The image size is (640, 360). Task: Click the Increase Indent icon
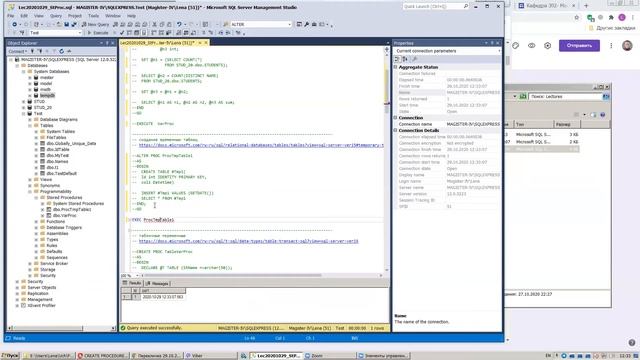click(228, 33)
